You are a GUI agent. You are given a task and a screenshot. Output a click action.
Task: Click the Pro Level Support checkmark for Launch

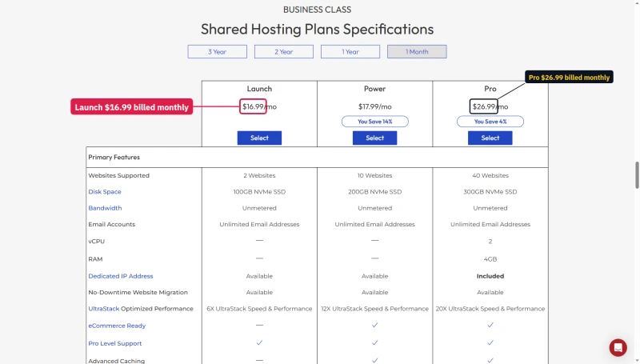click(x=259, y=342)
